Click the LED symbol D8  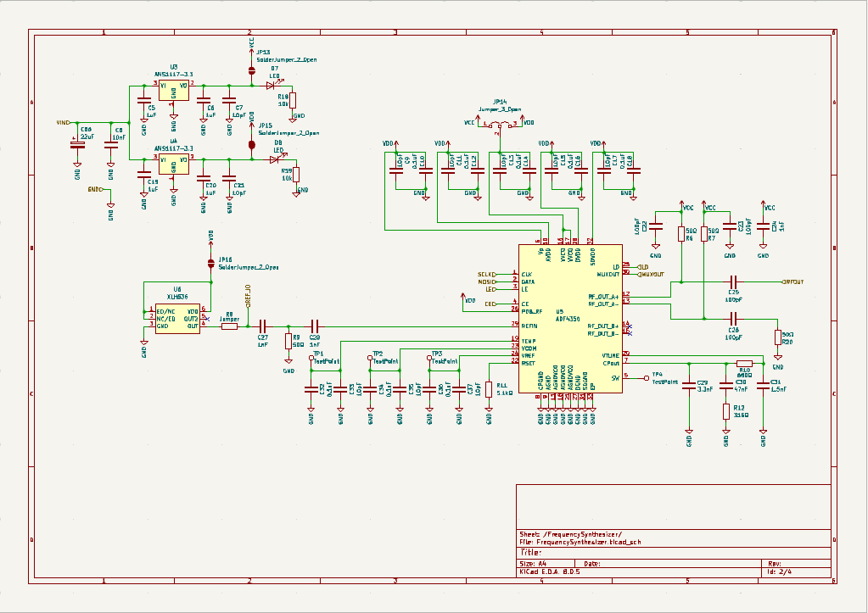point(276,159)
